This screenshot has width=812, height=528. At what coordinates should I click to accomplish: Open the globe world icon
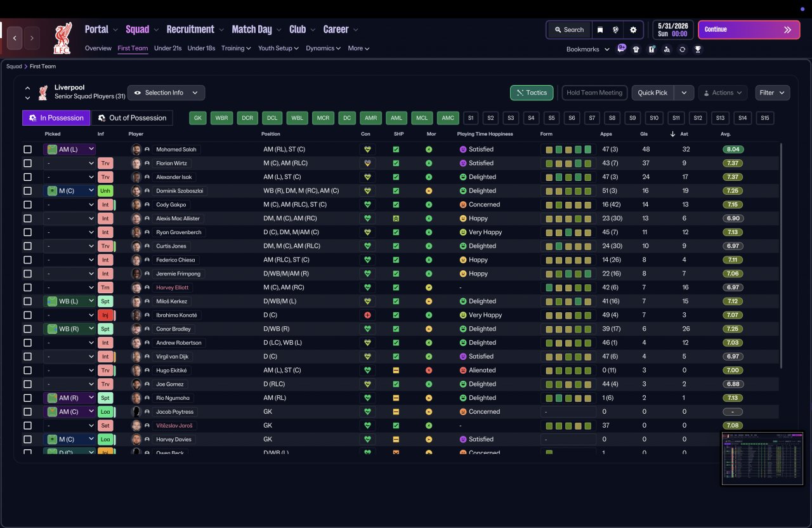coord(615,30)
